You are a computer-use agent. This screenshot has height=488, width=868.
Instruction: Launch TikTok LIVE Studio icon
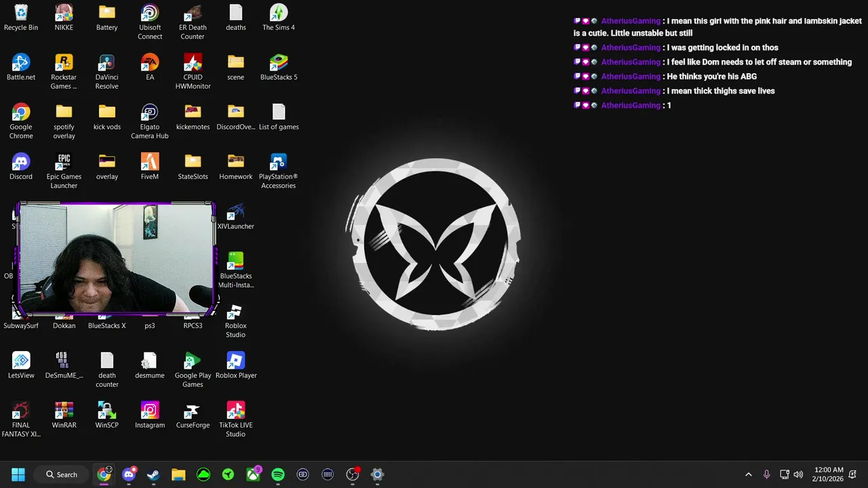tap(235, 420)
